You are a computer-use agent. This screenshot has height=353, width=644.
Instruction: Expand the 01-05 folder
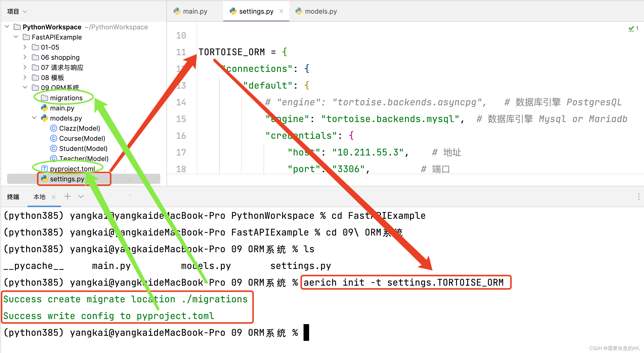[25, 47]
